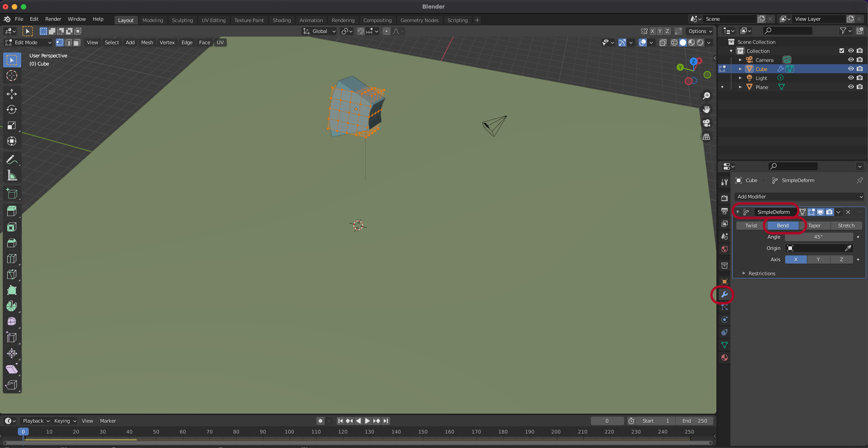Switch to the Geometry Nodes workspace tab

point(420,20)
